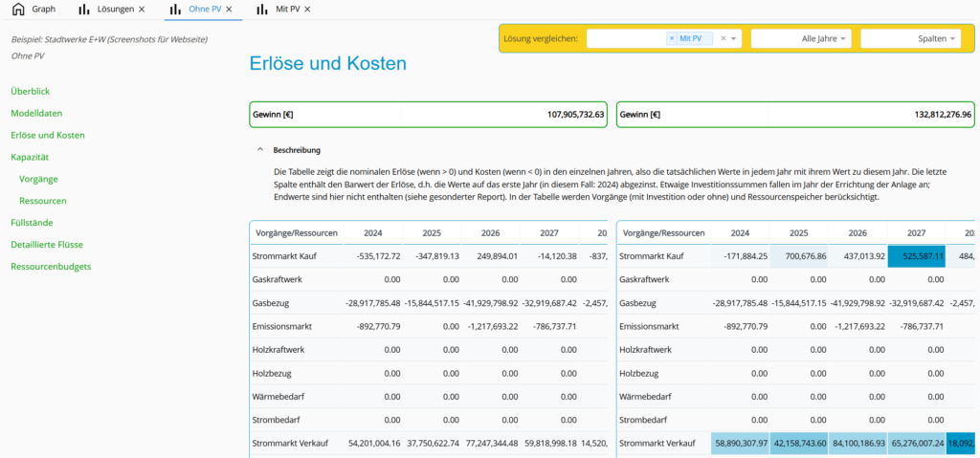This screenshot has width=980, height=458.
Task: Open the Spalten dropdown
Action: coord(911,39)
